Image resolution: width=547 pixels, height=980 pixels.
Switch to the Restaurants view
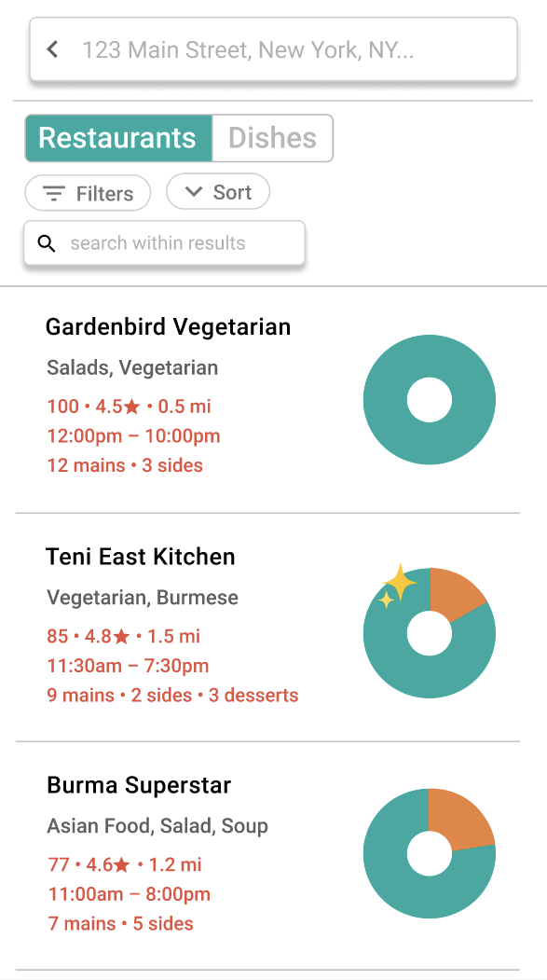click(118, 138)
